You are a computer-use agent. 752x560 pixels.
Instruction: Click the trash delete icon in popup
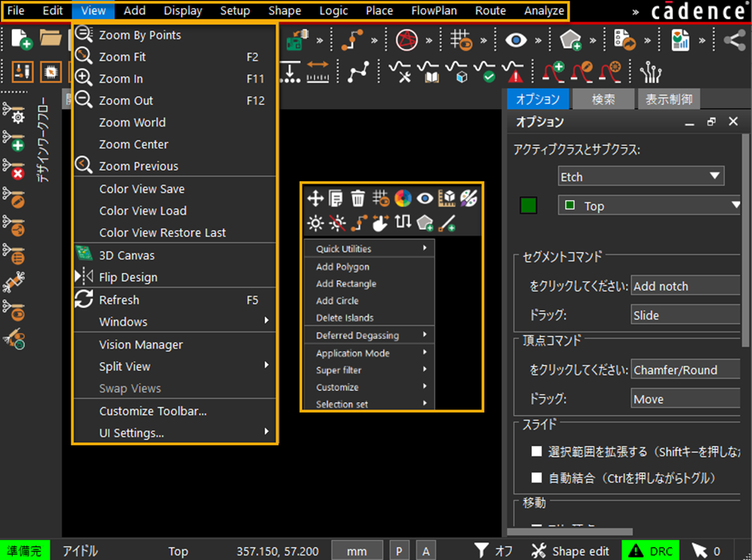(x=358, y=198)
